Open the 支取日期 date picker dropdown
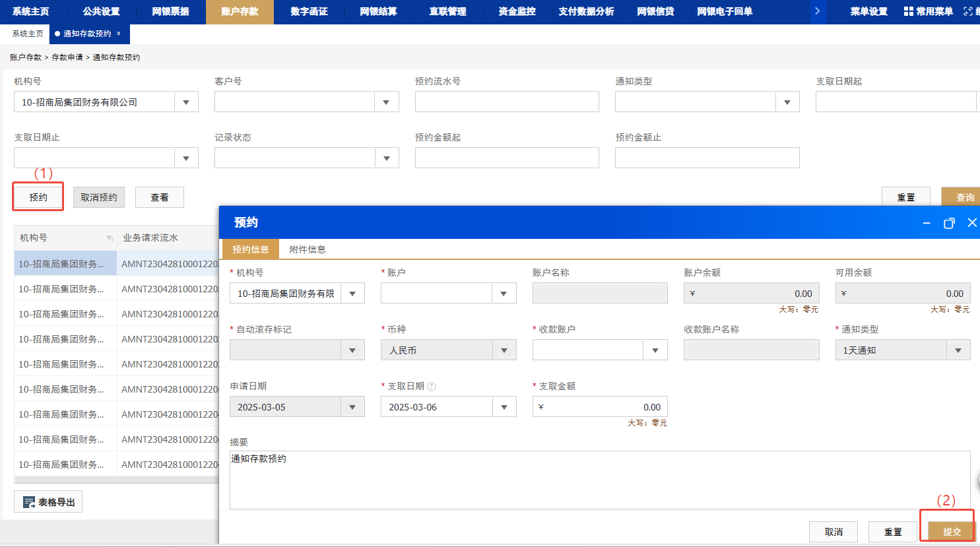The image size is (980, 547). (504, 407)
